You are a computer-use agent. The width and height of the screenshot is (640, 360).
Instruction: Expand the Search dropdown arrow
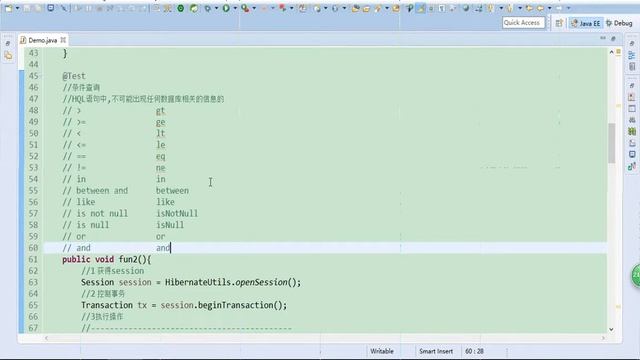[387, 8]
